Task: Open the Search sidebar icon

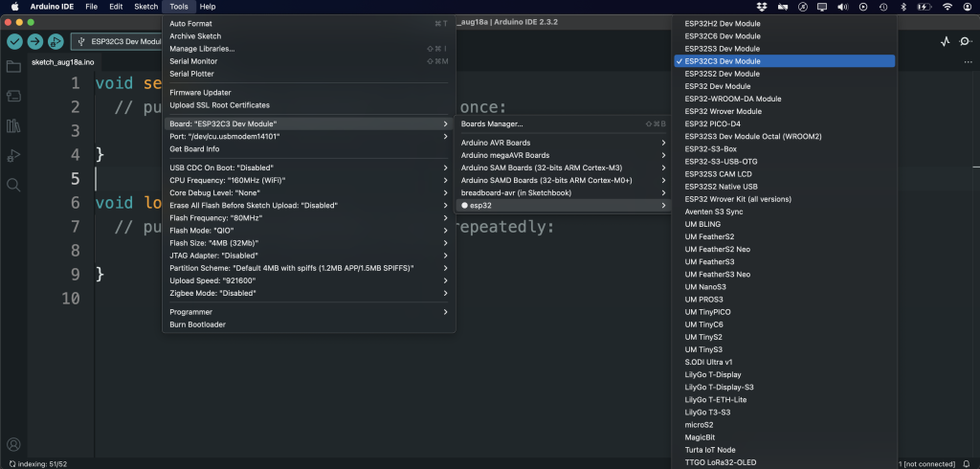Action: (13, 185)
